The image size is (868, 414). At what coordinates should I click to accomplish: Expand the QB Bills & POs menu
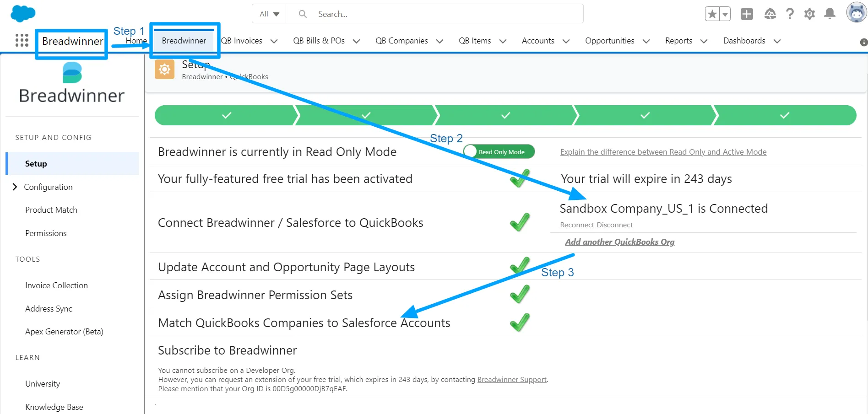click(357, 41)
